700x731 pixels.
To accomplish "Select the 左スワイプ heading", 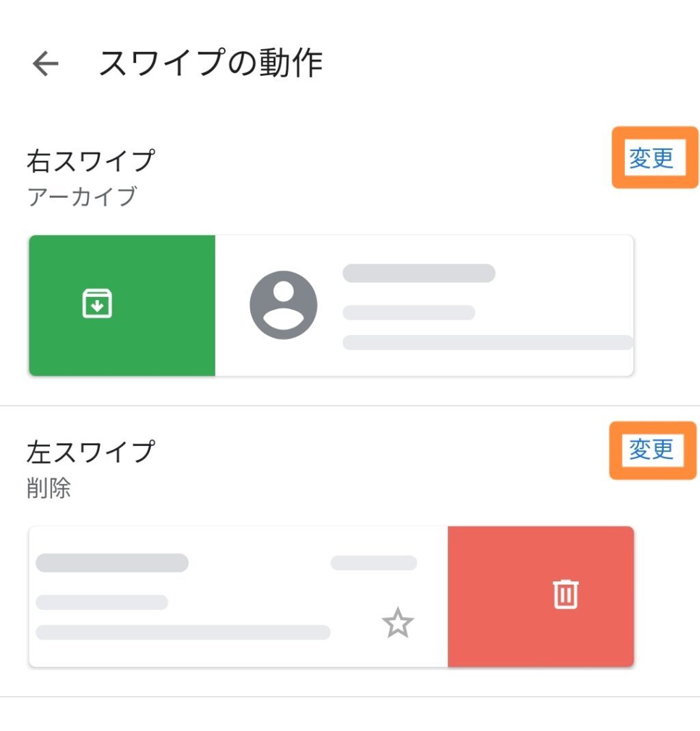I will click(90, 452).
